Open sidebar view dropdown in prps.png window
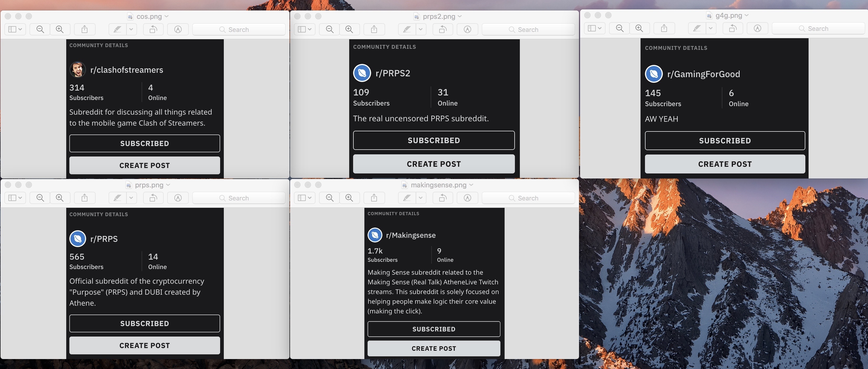This screenshot has width=868, height=369. tap(15, 198)
